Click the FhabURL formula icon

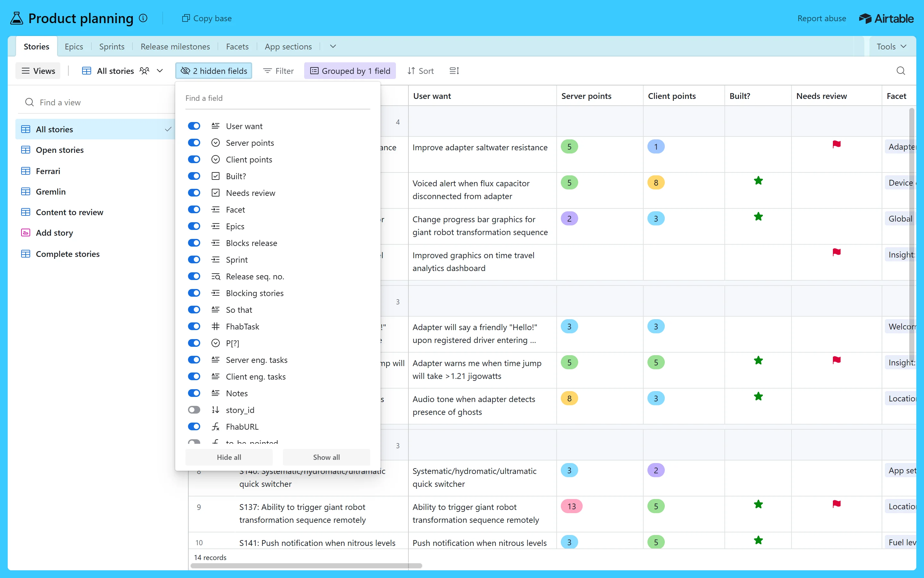point(216,427)
